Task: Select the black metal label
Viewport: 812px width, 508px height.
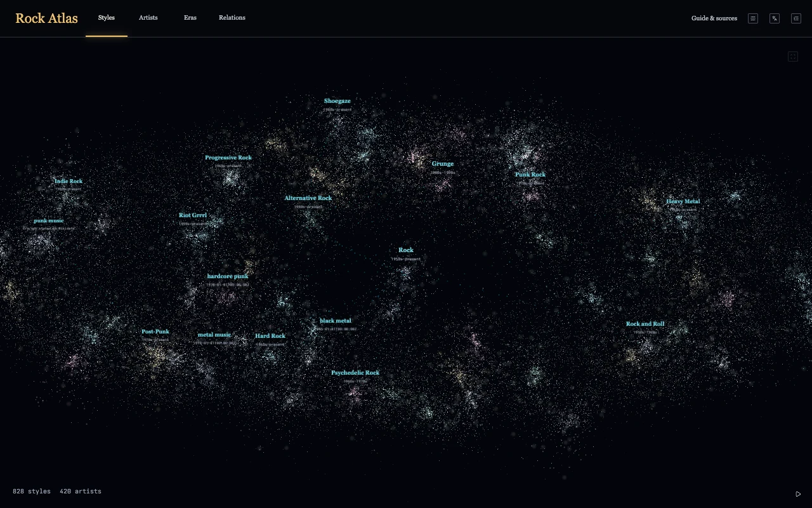Action: pos(336,321)
